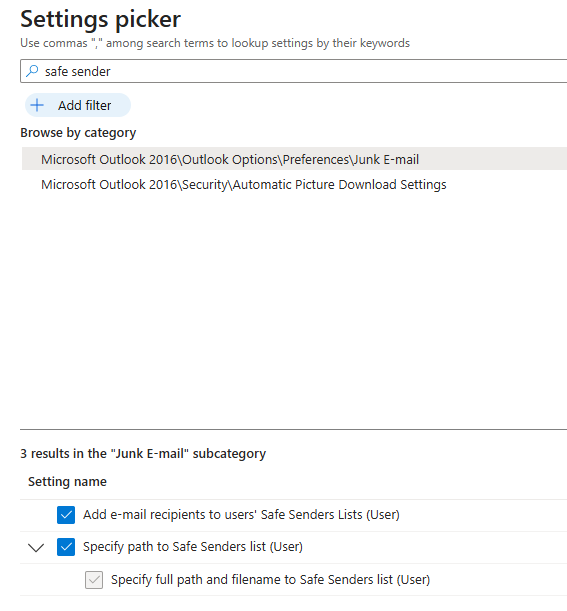Toggle Specify full path and filename checkbox
Viewport: 567px width, 611px height.
click(x=94, y=580)
